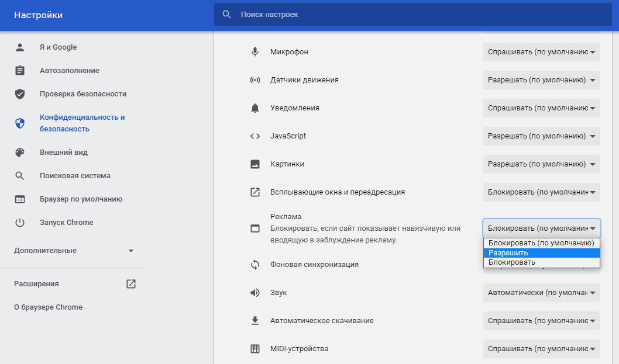Click the sync arrows icon in Фоновая синхронизация row
This screenshot has height=364, width=619.
click(x=255, y=265)
